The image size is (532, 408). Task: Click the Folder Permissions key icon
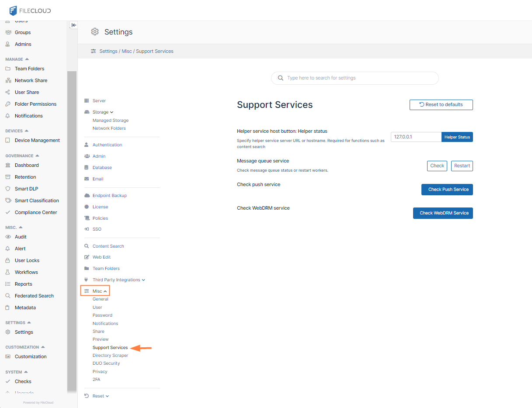[7, 104]
